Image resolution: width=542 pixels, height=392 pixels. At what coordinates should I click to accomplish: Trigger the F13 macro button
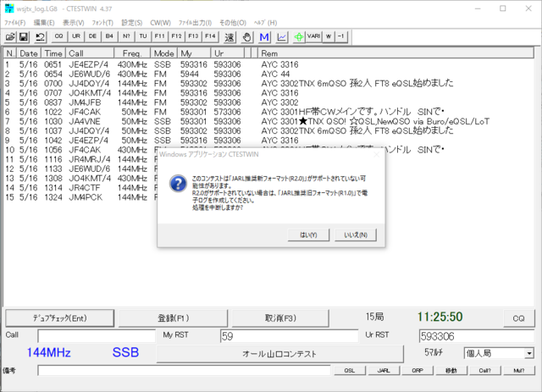pos(193,36)
